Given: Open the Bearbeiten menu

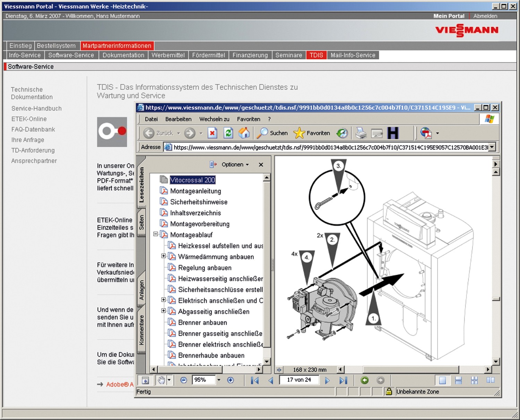Looking at the screenshot, I should [178, 119].
